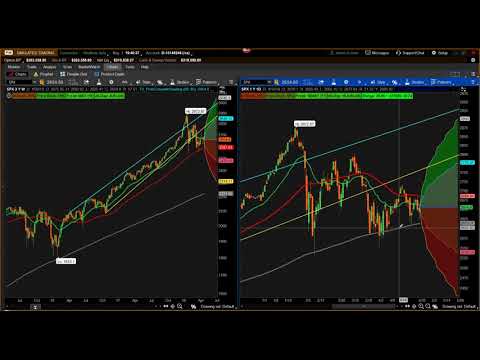
Task: Click the right chart zoom-in magnifier icon
Action: tap(421, 306)
